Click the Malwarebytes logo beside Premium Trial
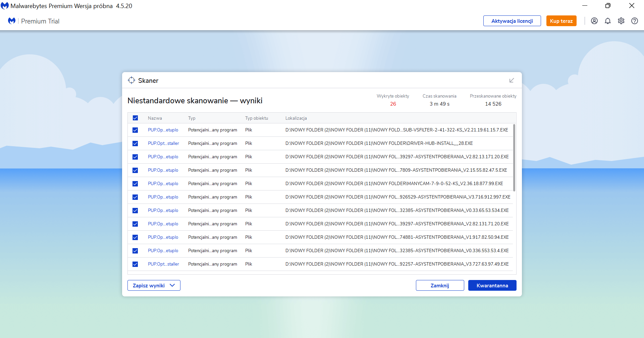The height and width of the screenshot is (338, 644). pyautogui.click(x=12, y=21)
